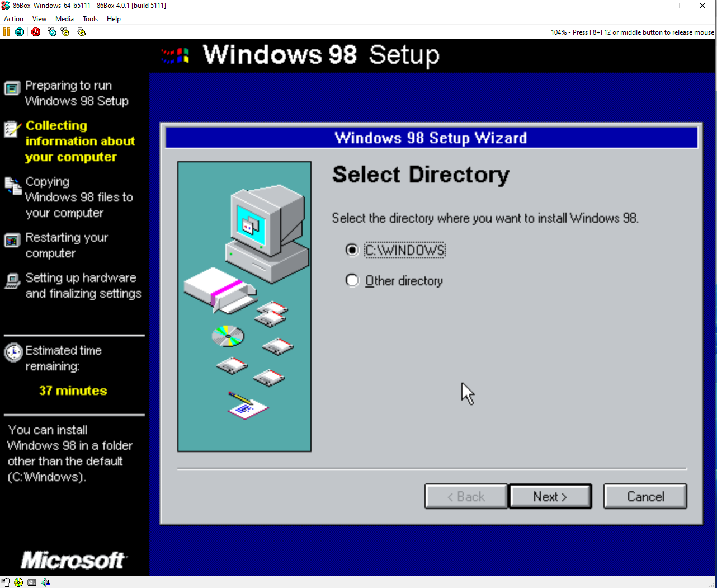The height and width of the screenshot is (588, 717).
Task: Open 86Box Settings with the gear icon
Action: click(81, 32)
